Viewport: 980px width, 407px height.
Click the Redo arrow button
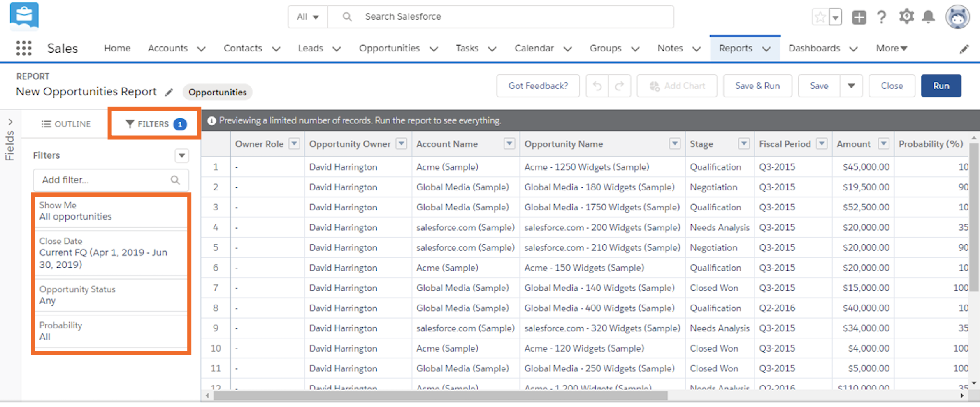tap(620, 86)
